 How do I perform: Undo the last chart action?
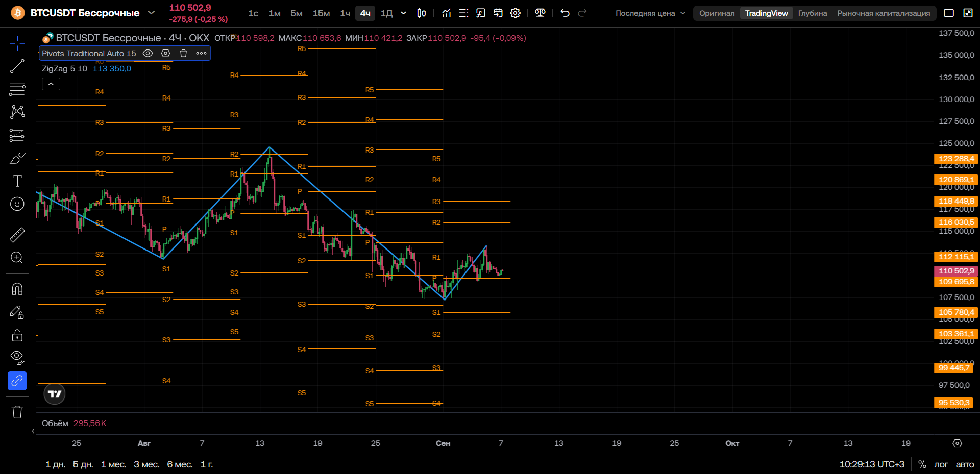click(x=565, y=13)
